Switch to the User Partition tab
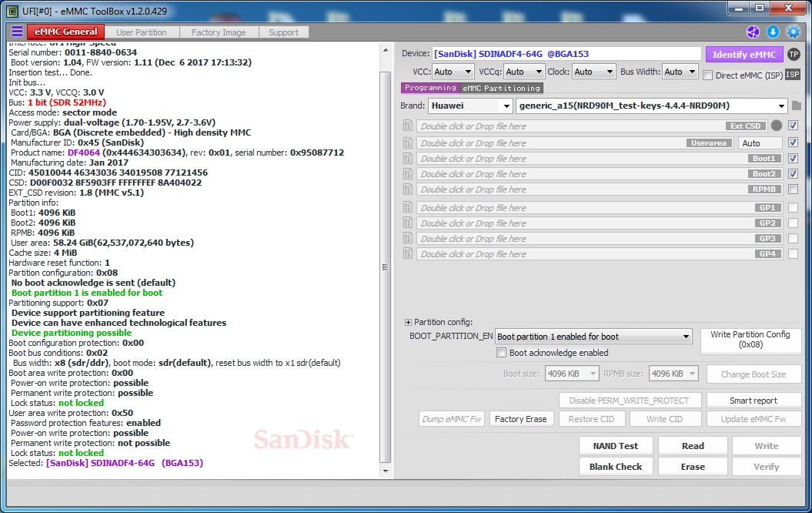 [142, 32]
